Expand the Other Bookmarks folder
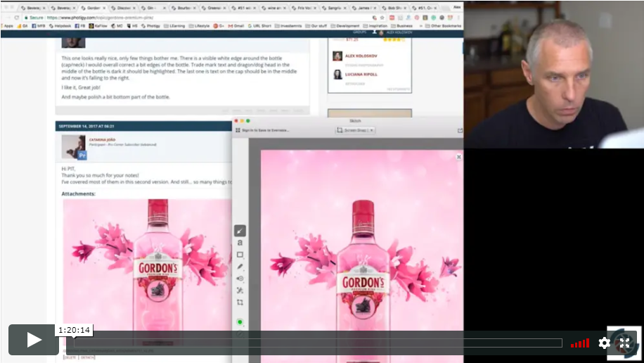This screenshot has height=363, width=644. click(443, 26)
